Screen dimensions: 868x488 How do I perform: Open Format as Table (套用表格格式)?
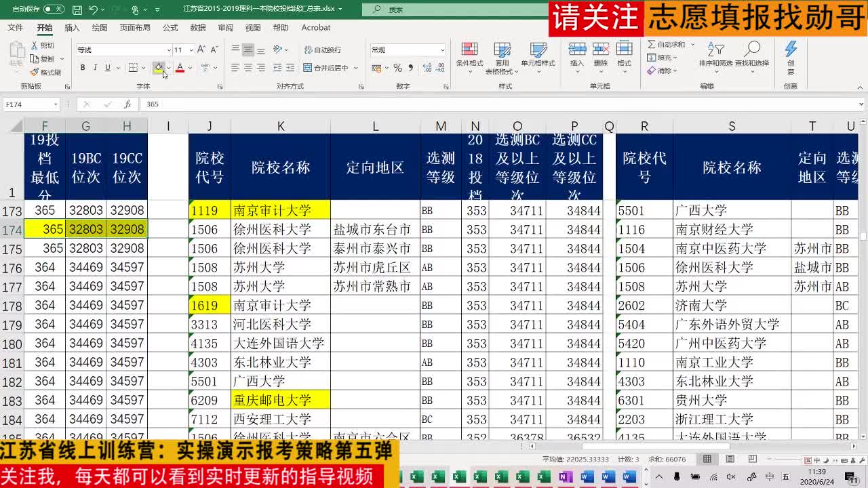(502, 58)
